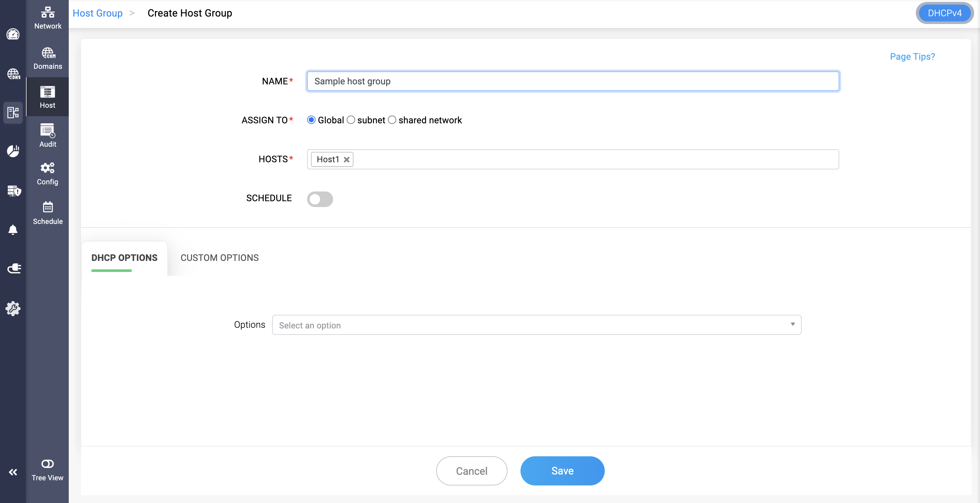Select the Audit icon in sidebar
This screenshot has height=503, width=980.
48,130
